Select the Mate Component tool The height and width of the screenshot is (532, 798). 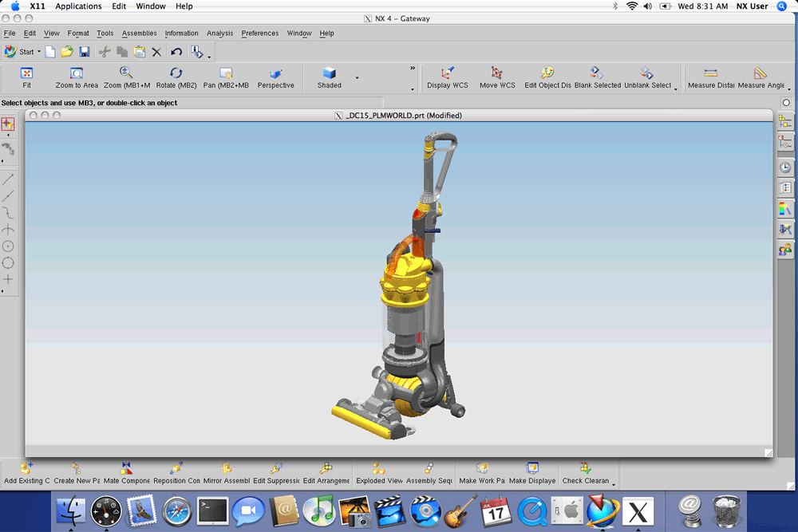tap(126, 468)
